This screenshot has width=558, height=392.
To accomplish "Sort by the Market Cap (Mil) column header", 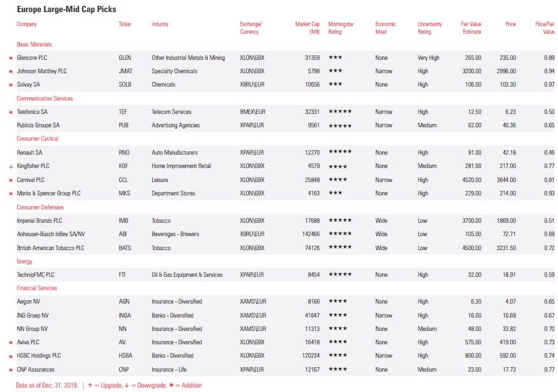I will click(x=307, y=28).
